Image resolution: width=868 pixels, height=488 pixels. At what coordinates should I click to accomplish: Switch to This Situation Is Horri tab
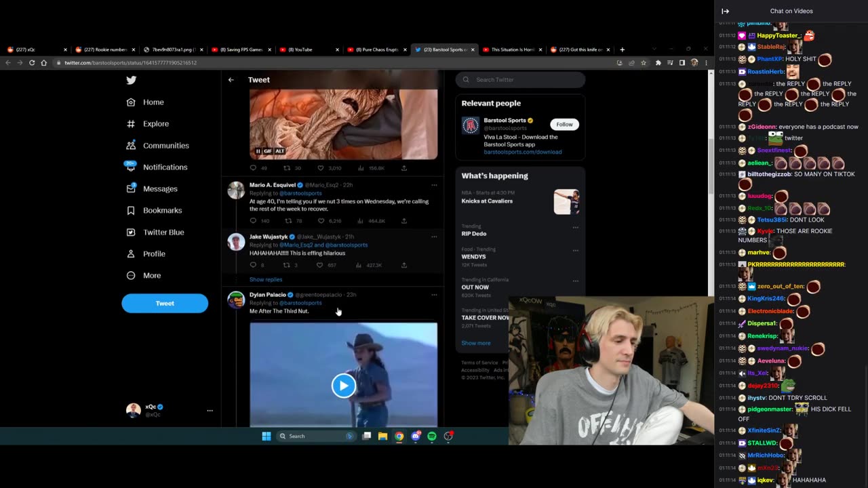(512, 49)
